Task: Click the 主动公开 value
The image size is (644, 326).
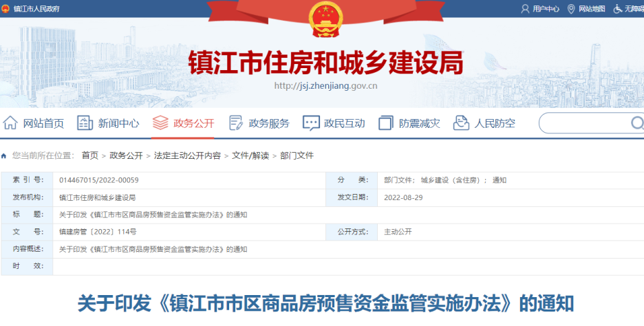Action: (398, 232)
